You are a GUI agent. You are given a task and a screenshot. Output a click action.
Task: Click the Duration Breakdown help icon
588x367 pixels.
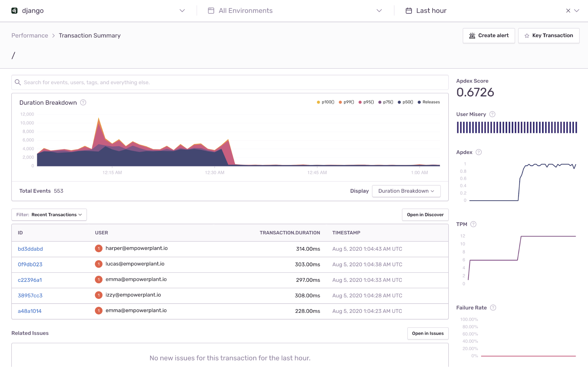(x=83, y=103)
